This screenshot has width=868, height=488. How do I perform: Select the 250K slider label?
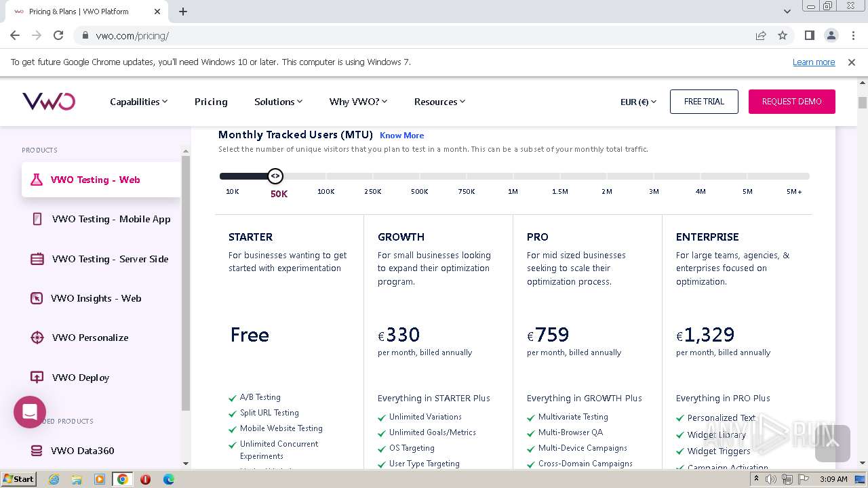click(373, 192)
